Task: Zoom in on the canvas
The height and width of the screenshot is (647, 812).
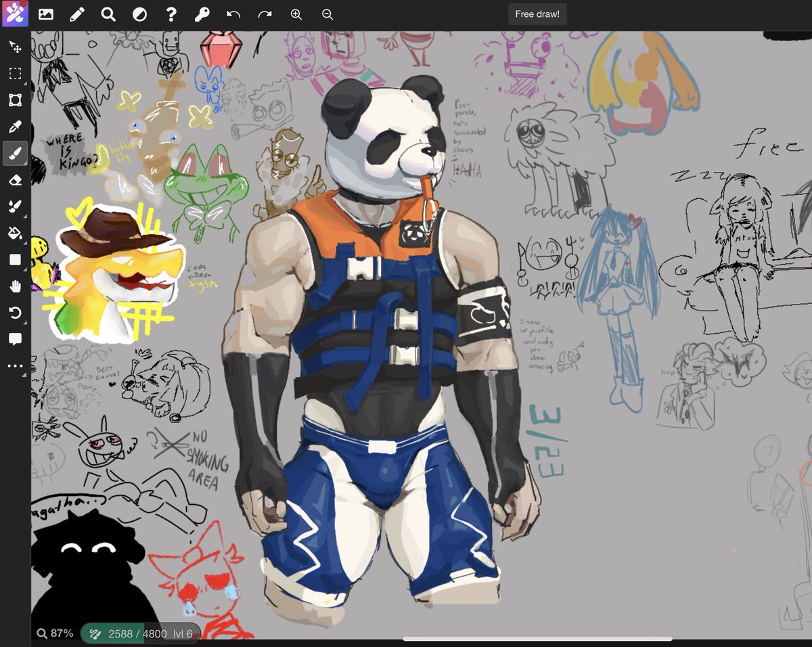Action: (x=296, y=14)
